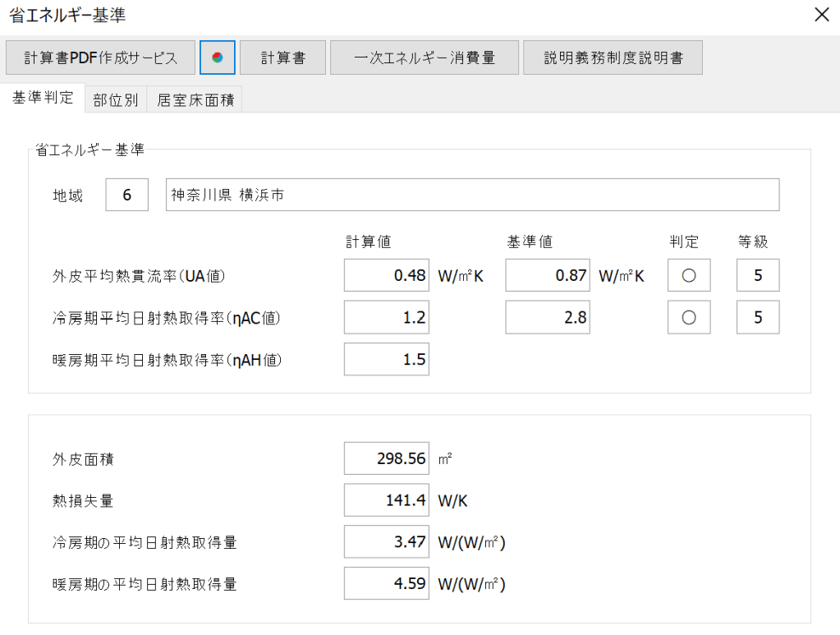This screenshot has width=840, height=635.
Task: Click the 計算書 button
Action: pyautogui.click(x=282, y=58)
